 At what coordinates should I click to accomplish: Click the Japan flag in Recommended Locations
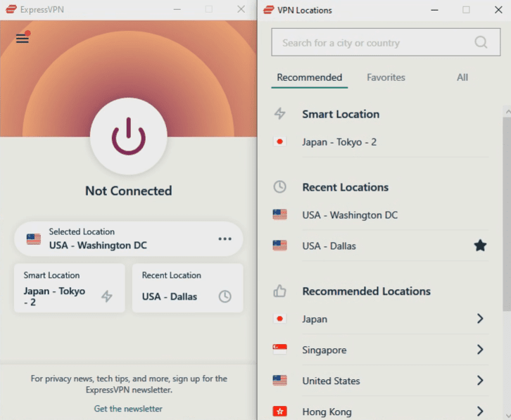[279, 319]
